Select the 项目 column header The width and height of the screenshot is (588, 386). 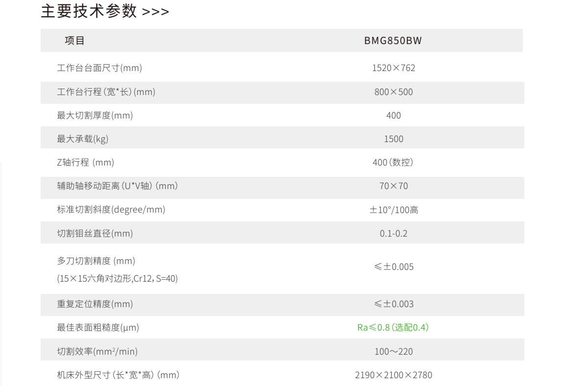point(74,41)
